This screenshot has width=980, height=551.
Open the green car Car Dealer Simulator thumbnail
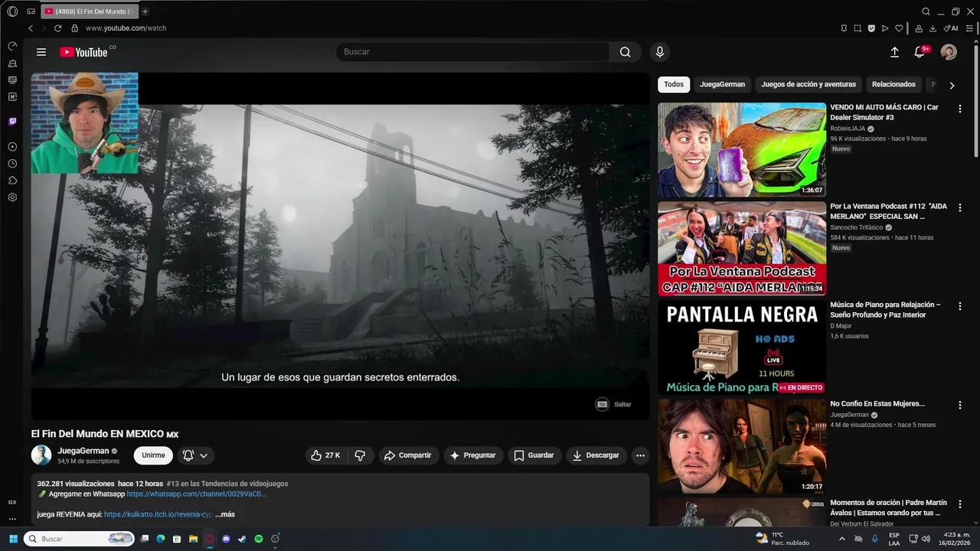[x=742, y=150]
